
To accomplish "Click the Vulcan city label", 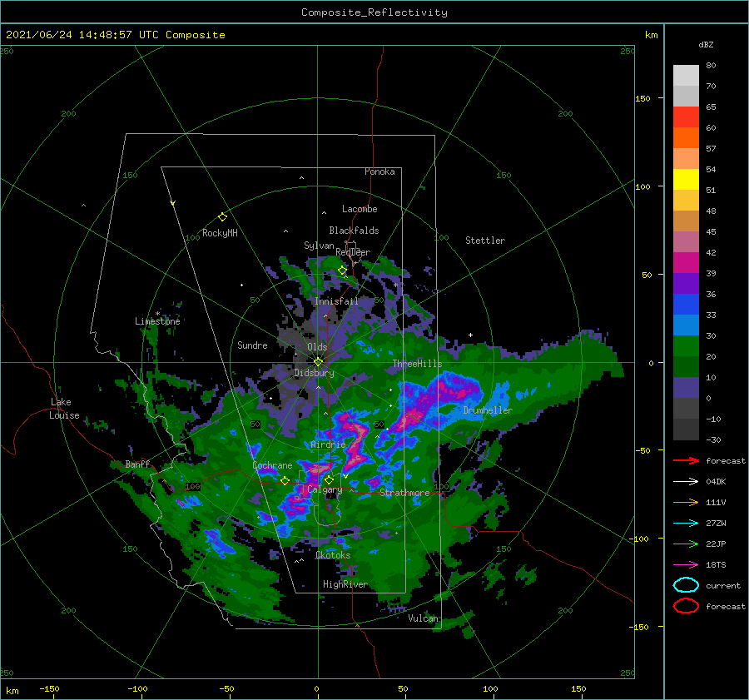I will [x=424, y=618].
